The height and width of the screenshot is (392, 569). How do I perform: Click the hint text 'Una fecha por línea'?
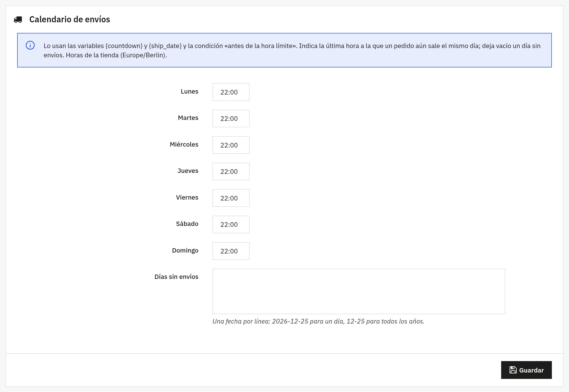pyautogui.click(x=318, y=321)
